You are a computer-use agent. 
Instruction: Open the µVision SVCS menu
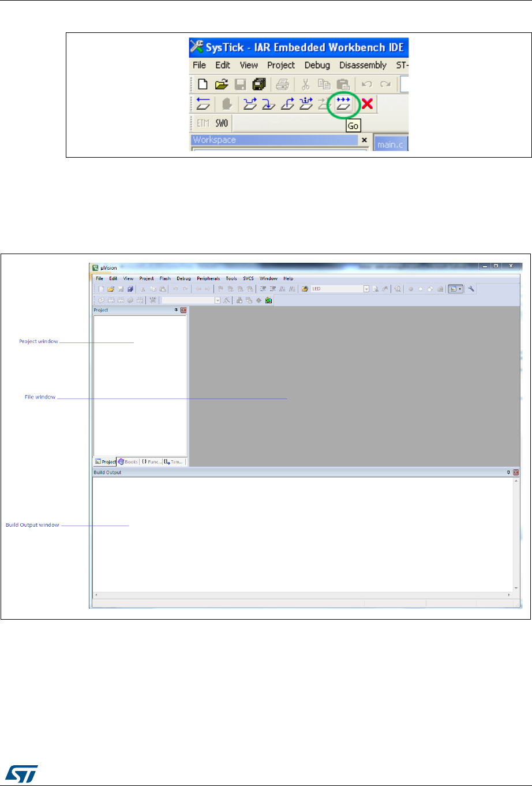[248, 278]
